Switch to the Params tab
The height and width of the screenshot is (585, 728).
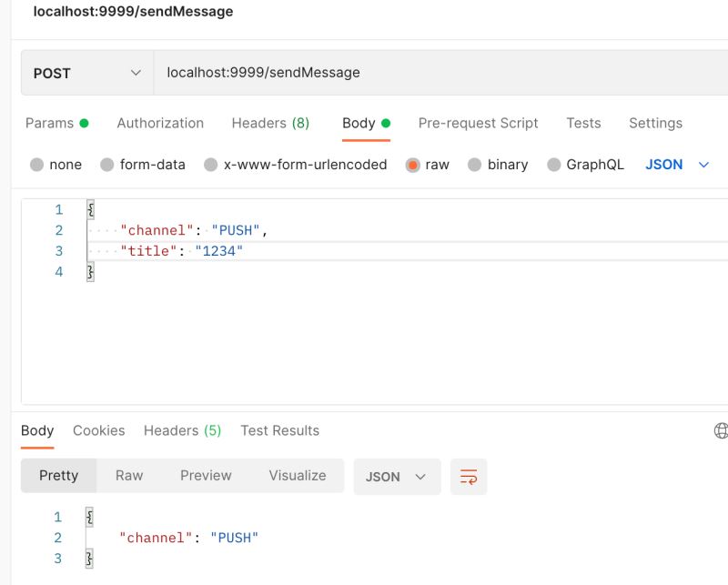[x=56, y=123]
